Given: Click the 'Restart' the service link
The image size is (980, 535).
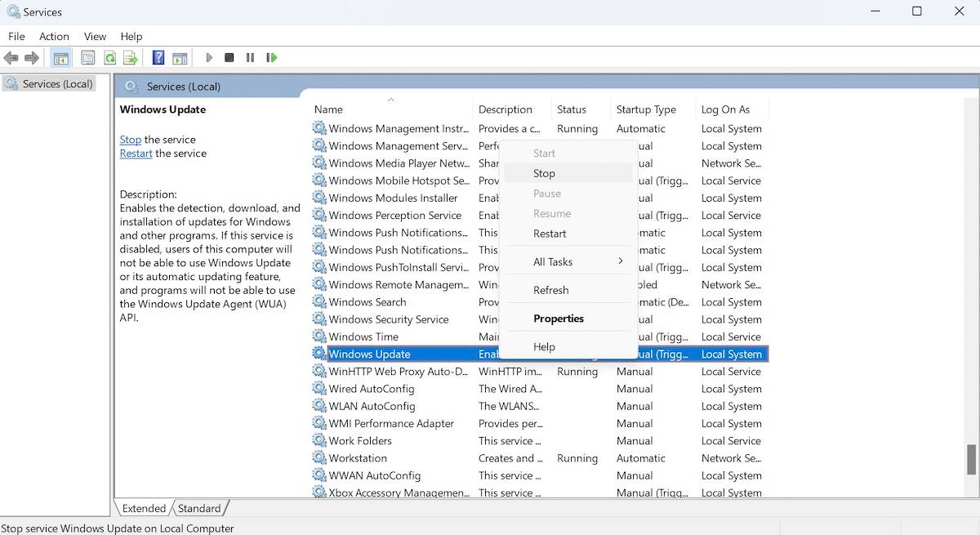Looking at the screenshot, I should [x=136, y=154].
